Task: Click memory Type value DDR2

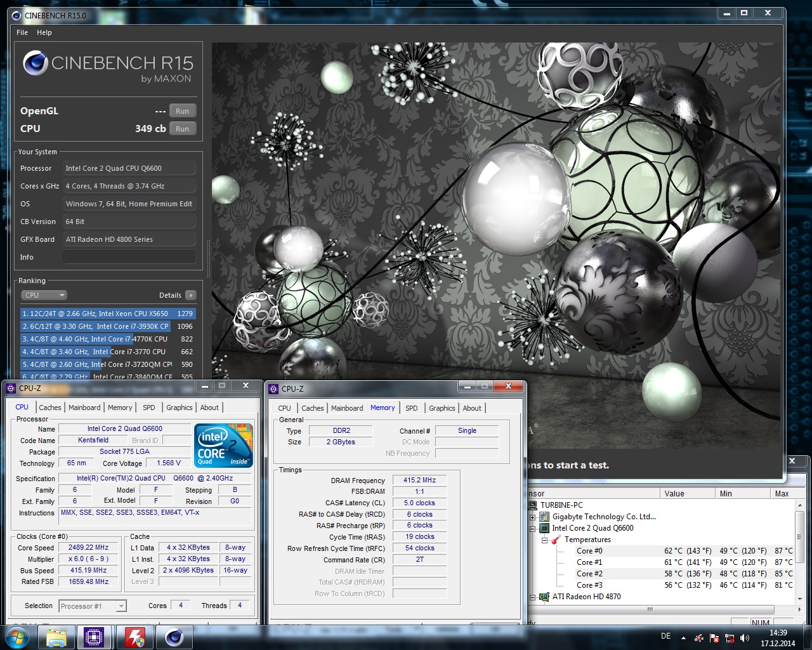Action: (x=341, y=430)
